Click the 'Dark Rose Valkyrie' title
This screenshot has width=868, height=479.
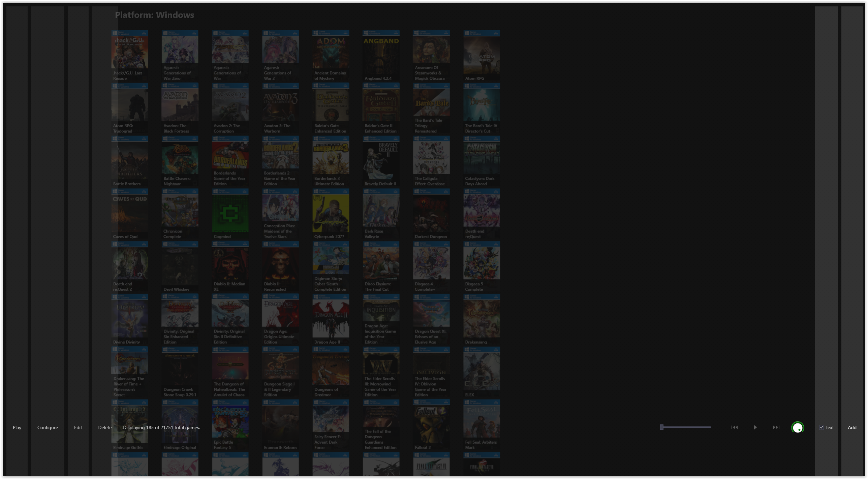point(374,234)
